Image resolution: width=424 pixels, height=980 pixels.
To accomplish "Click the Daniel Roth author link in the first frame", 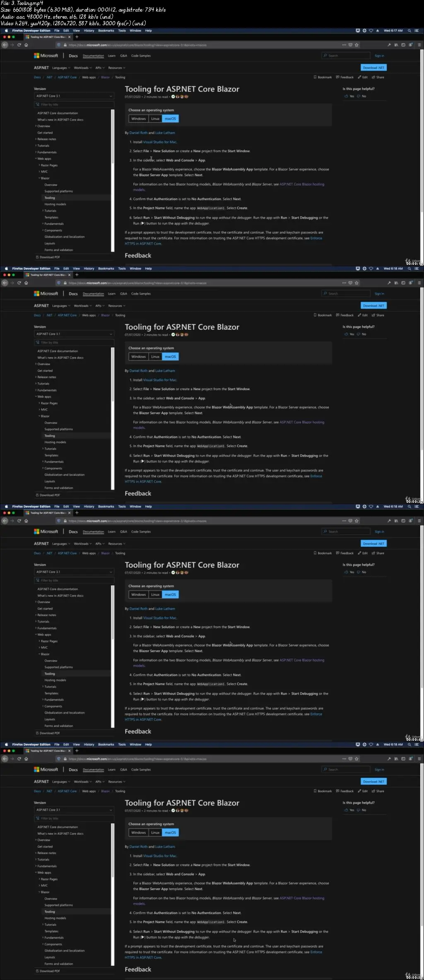I will pos(138,133).
